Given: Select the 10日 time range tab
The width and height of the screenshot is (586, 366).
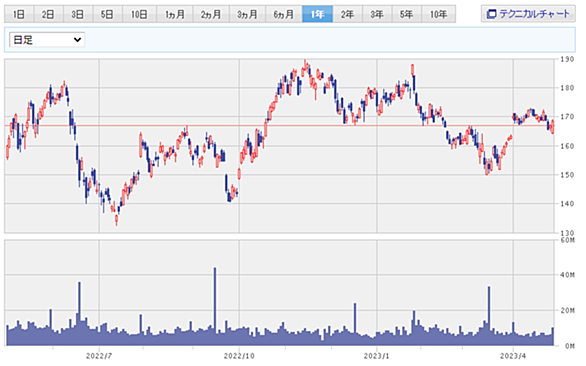Looking at the screenshot, I should (139, 14).
